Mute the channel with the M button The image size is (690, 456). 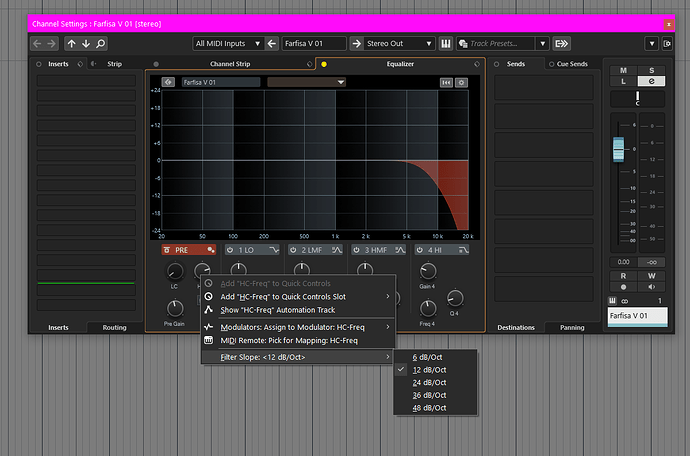tap(623, 70)
